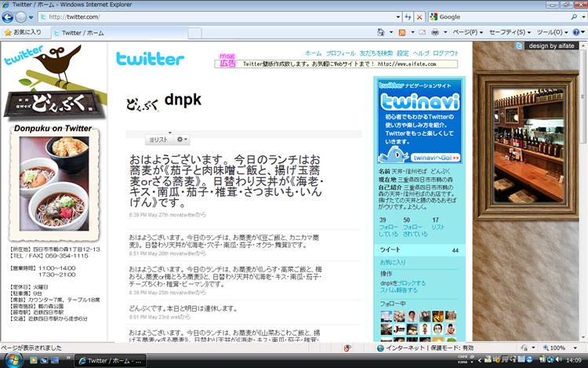Image resolution: width=588 pixels, height=368 pixels.
Task: Click the 17 リスト count link
Action: coord(437,224)
